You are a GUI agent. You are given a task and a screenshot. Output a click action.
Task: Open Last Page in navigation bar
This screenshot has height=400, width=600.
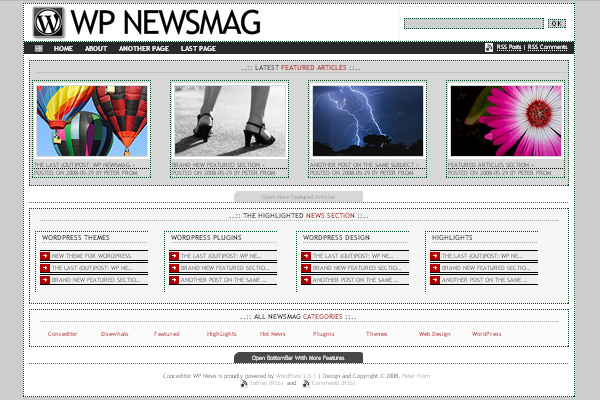click(198, 48)
